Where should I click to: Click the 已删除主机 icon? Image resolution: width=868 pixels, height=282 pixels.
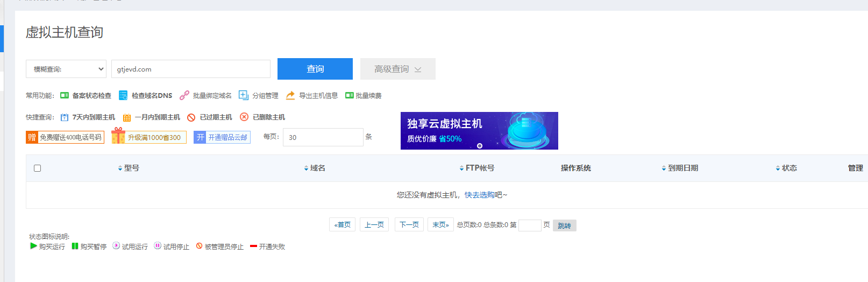pos(244,117)
